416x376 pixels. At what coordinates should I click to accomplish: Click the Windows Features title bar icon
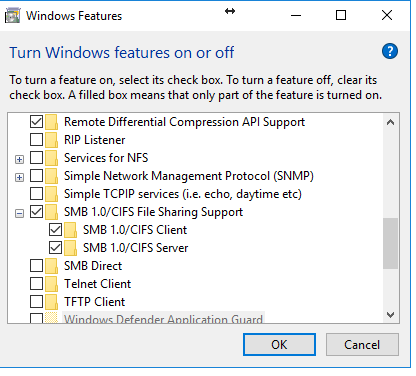[x=13, y=16]
